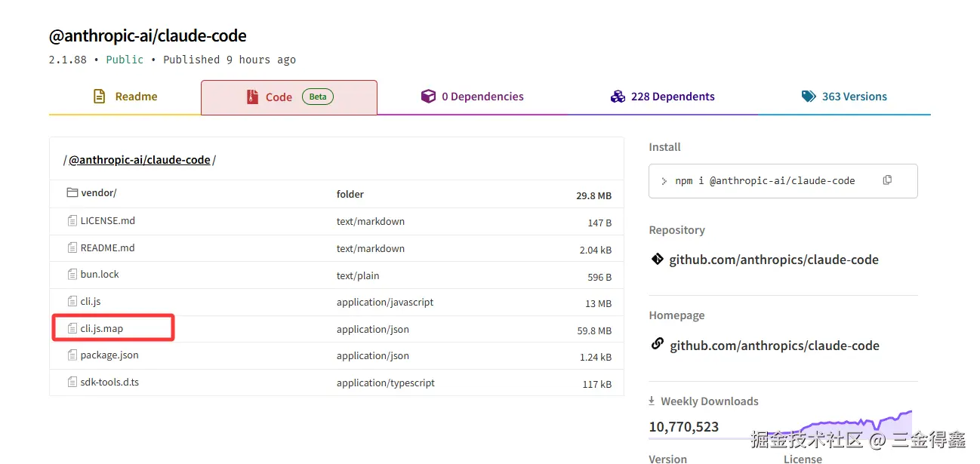Open the Readme tab
This screenshot has width=980, height=464.
click(x=125, y=97)
